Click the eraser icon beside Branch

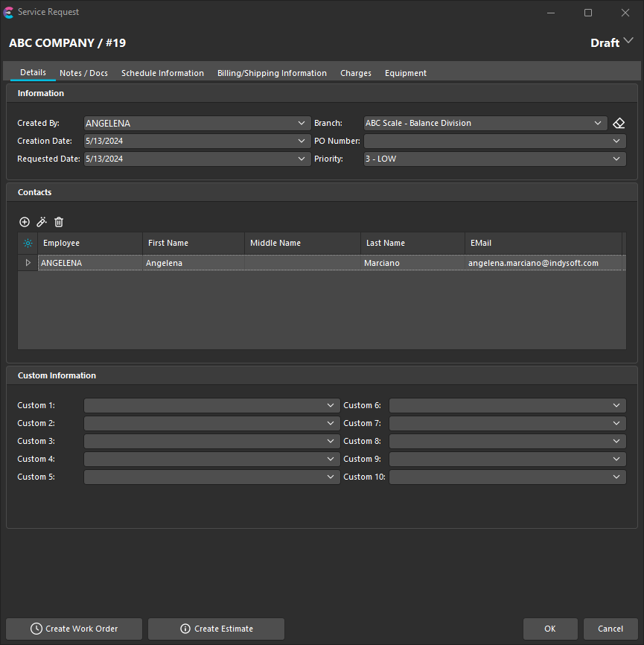(x=619, y=123)
